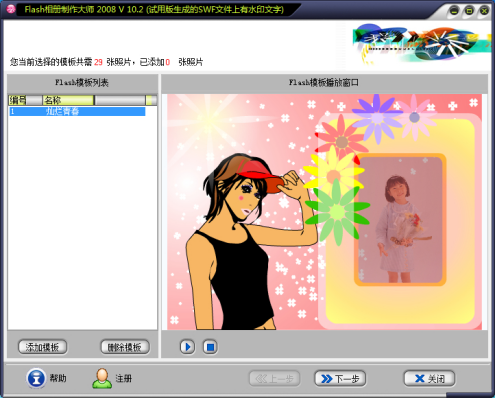This screenshot has height=398, width=495.
Task: Maximize the window from title bar
Action: (x=469, y=11)
